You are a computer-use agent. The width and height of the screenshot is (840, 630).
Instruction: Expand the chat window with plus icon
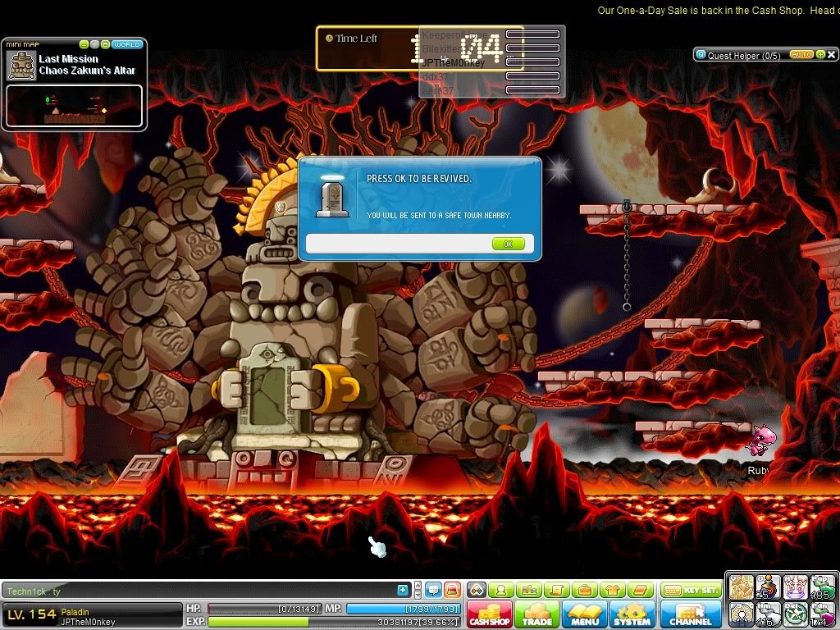403,591
